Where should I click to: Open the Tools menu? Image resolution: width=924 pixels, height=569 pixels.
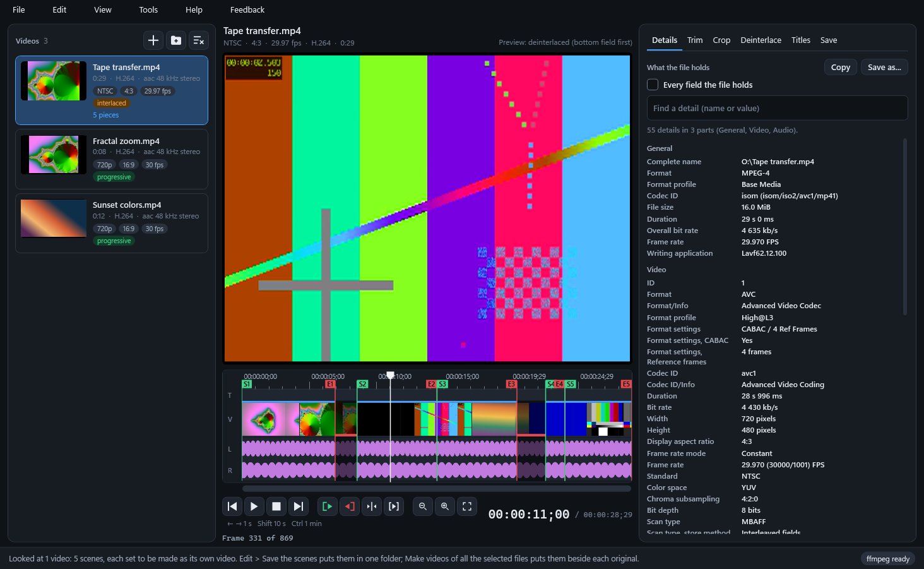pos(148,9)
